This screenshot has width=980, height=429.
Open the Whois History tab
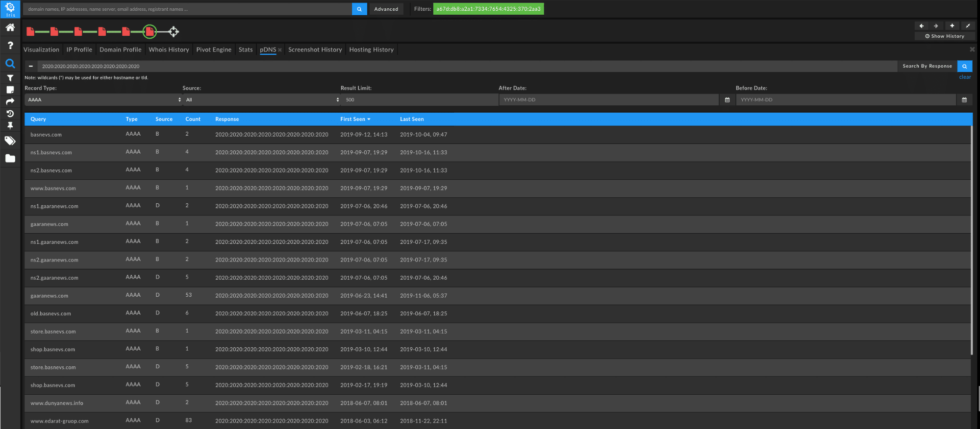(x=169, y=49)
